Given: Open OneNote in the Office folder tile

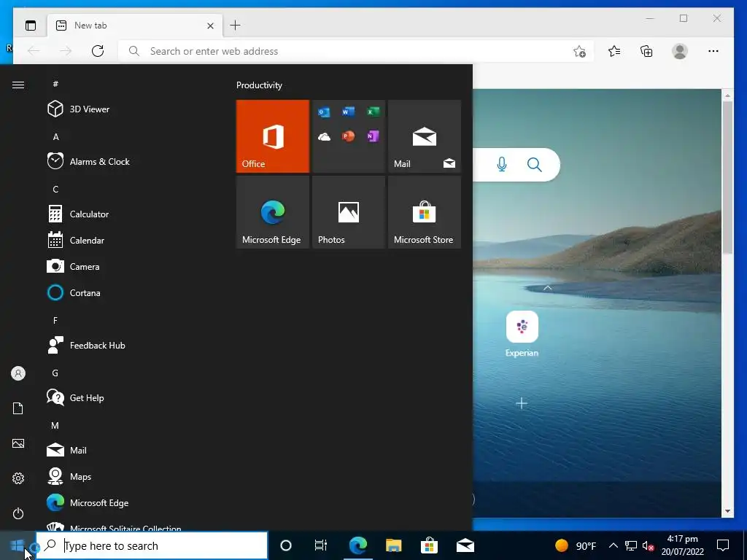Looking at the screenshot, I should tap(373, 136).
